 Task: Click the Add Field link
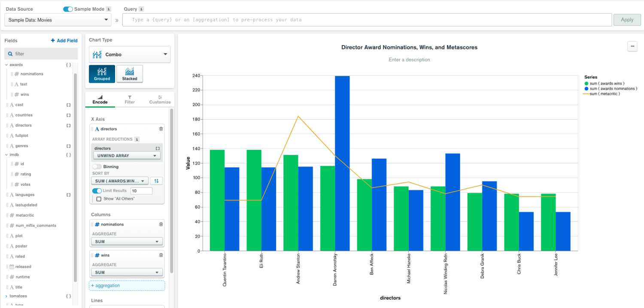[x=64, y=41]
